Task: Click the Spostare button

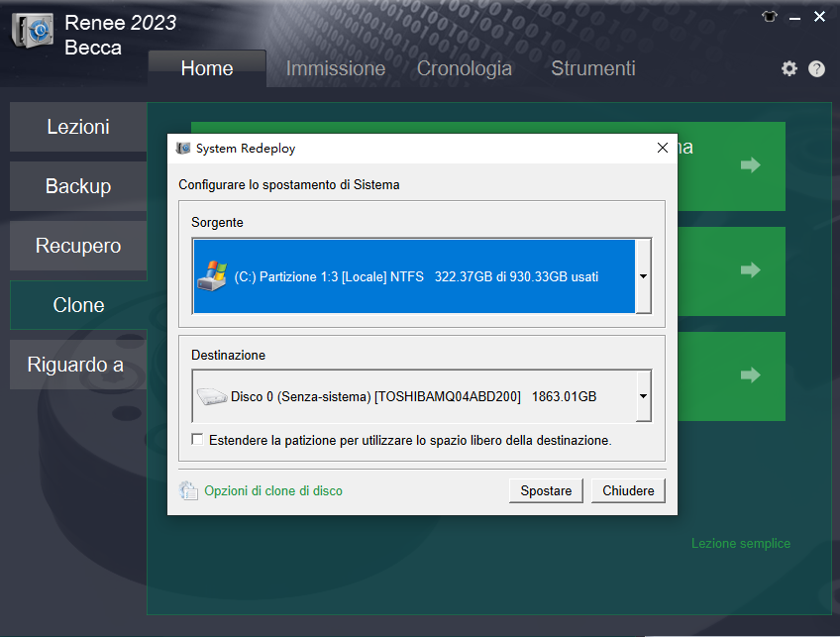Action: click(546, 490)
